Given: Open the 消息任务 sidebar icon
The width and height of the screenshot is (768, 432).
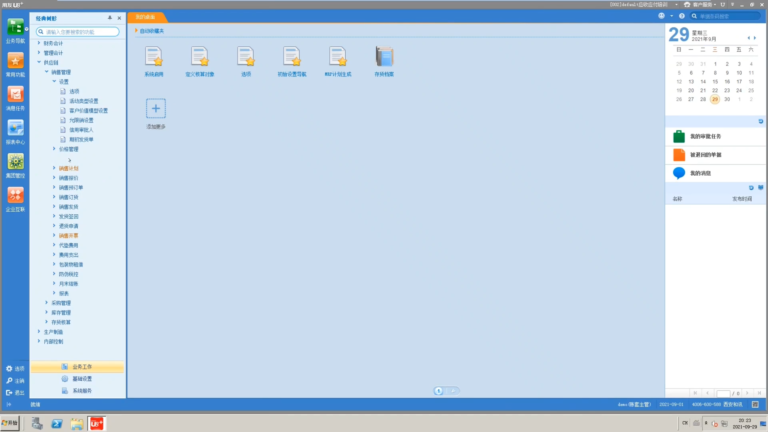Looking at the screenshot, I should [x=15, y=95].
